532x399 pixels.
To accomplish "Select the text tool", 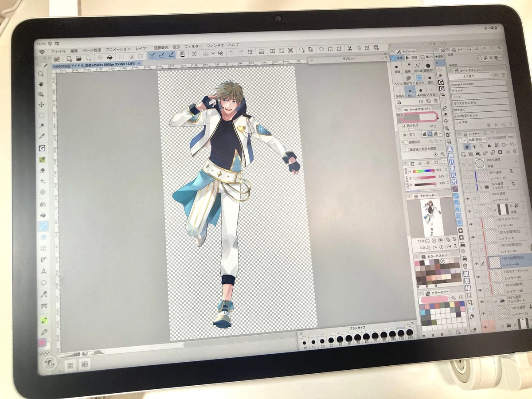I will pyautogui.click(x=44, y=271).
